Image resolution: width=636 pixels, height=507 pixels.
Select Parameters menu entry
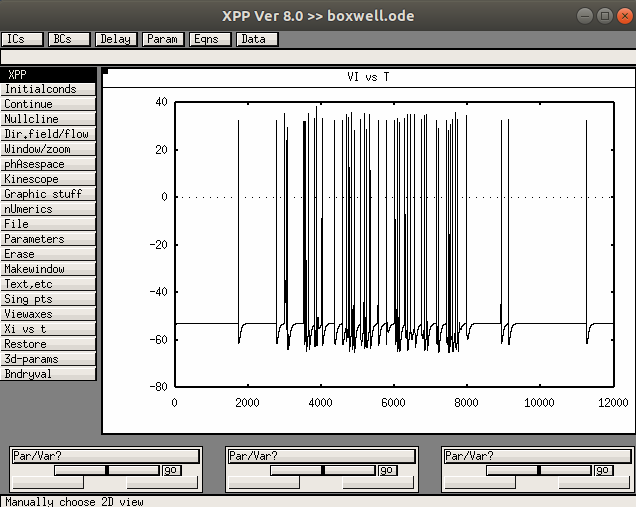point(48,239)
